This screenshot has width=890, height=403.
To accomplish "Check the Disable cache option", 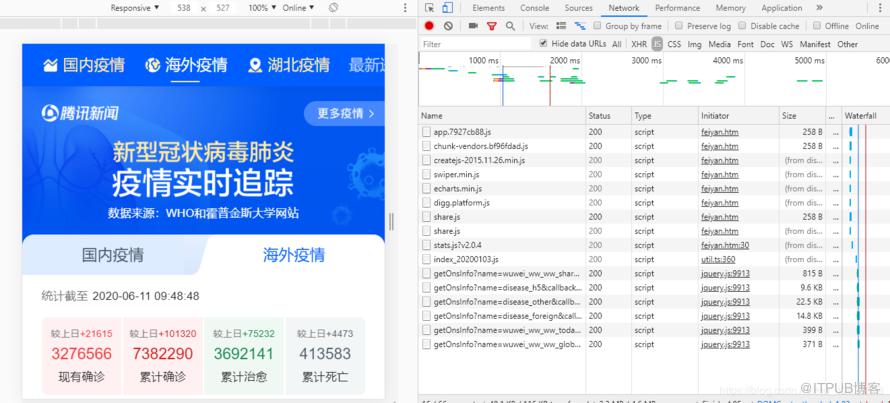I will (x=742, y=26).
